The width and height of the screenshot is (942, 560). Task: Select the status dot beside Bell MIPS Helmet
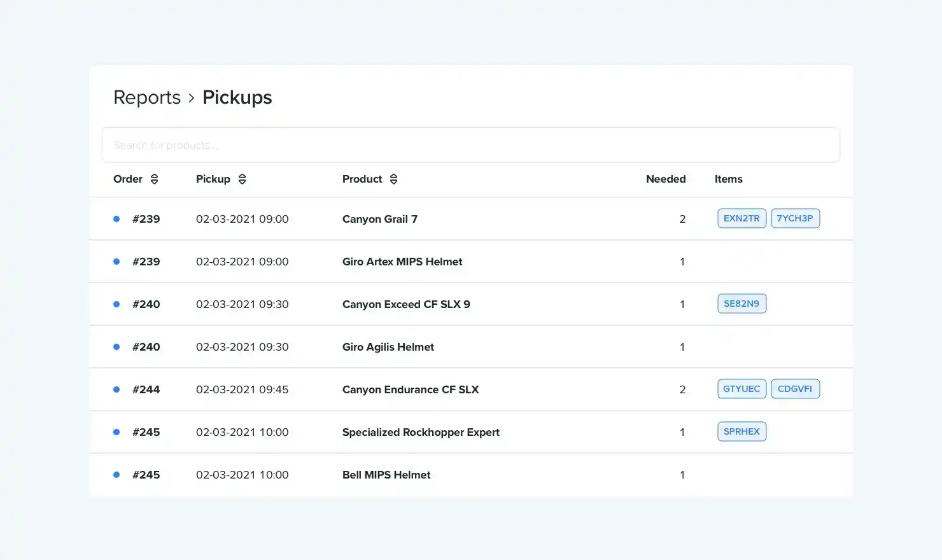[x=116, y=474]
